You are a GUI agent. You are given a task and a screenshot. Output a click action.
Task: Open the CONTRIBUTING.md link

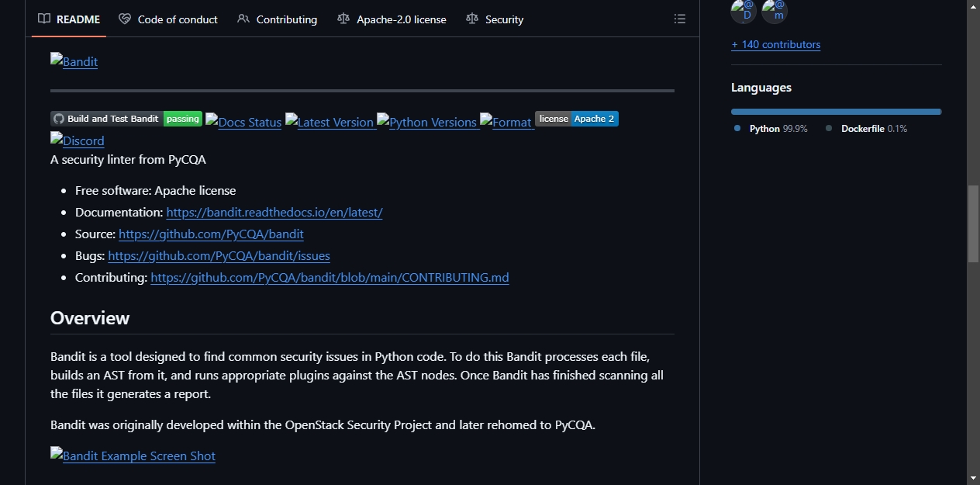[x=330, y=277]
